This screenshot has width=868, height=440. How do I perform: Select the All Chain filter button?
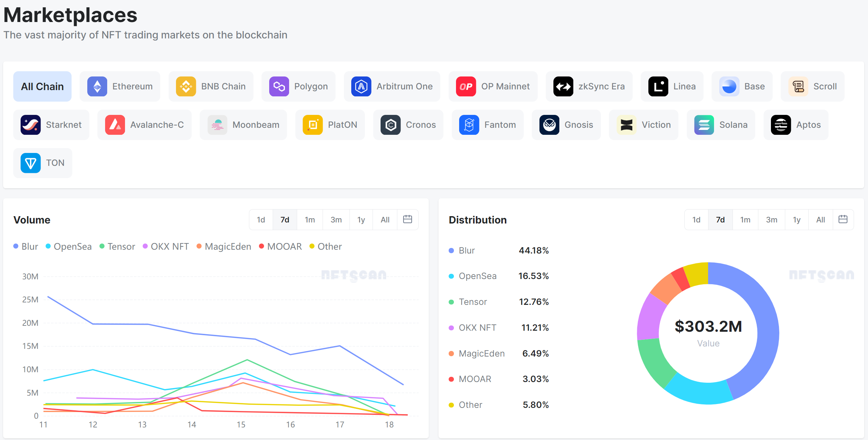42,87
